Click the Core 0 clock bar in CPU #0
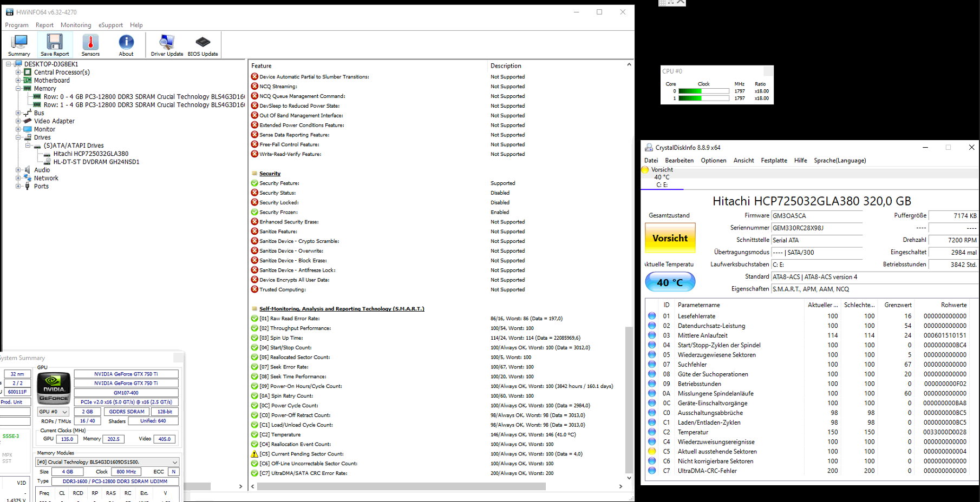 coord(703,91)
